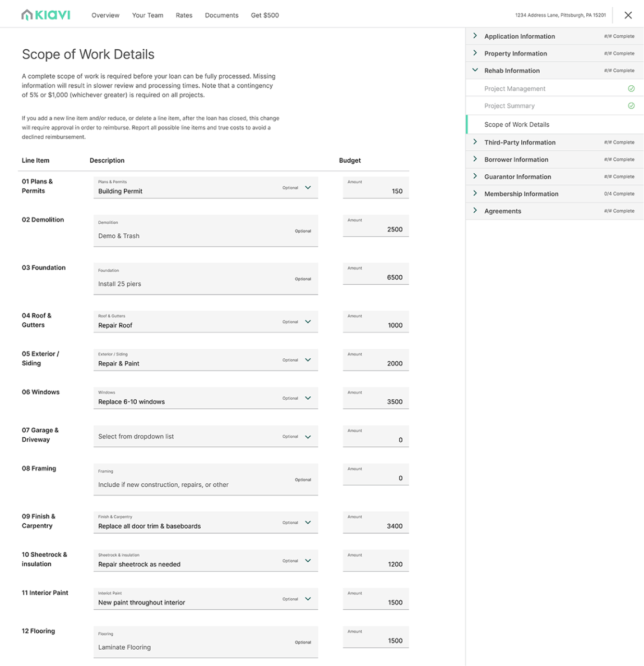Click the 08 Framing row label
The height and width of the screenshot is (666, 644).
point(39,469)
